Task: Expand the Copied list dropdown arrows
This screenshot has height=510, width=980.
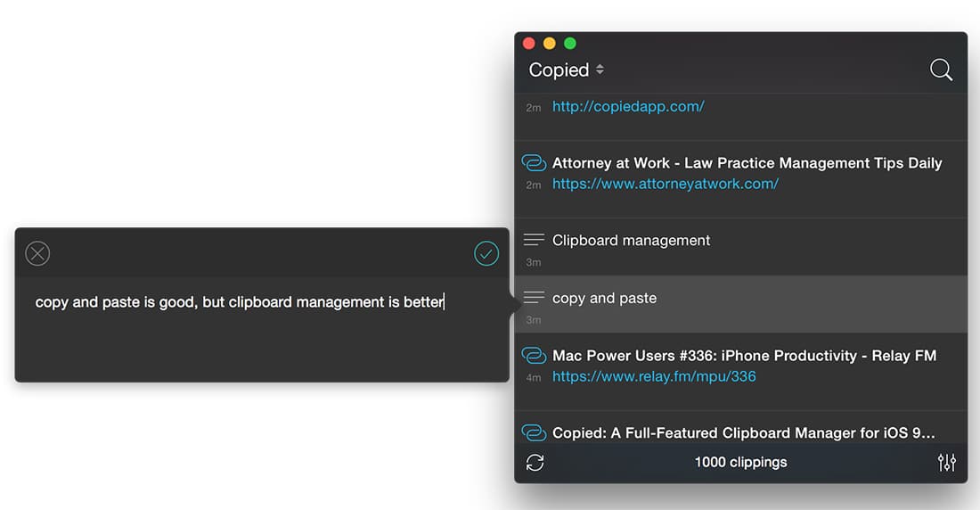Action: coord(600,70)
